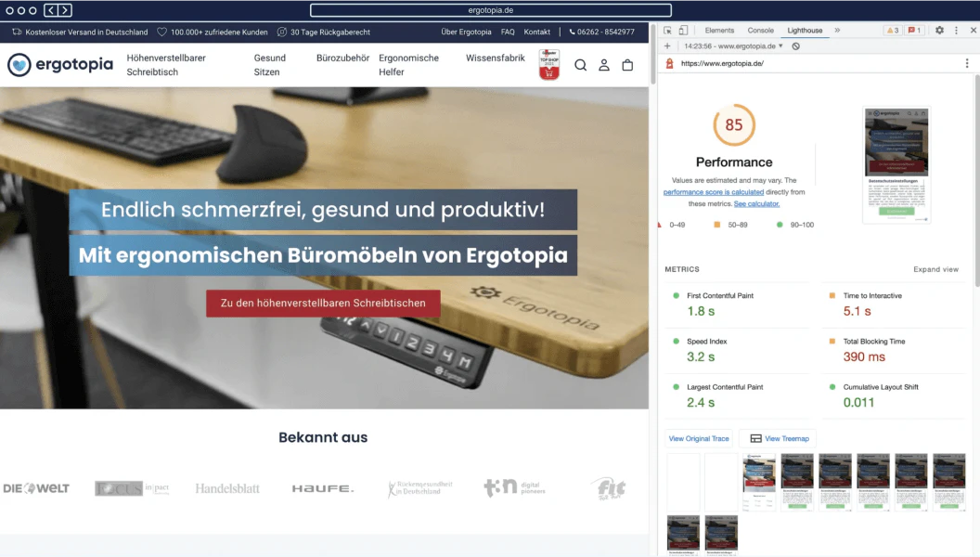Click Expand view for metrics
The image size is (980, 557).
(935, 269)
